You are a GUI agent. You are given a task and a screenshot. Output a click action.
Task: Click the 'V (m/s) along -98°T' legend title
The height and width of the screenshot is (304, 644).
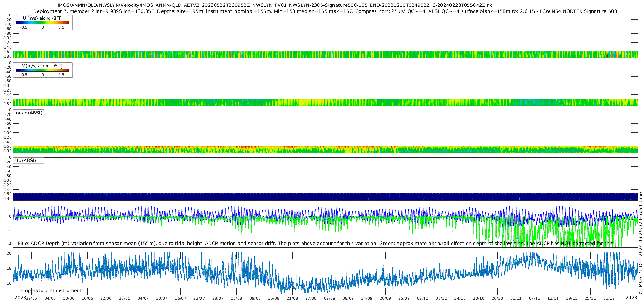coord(42,65)
